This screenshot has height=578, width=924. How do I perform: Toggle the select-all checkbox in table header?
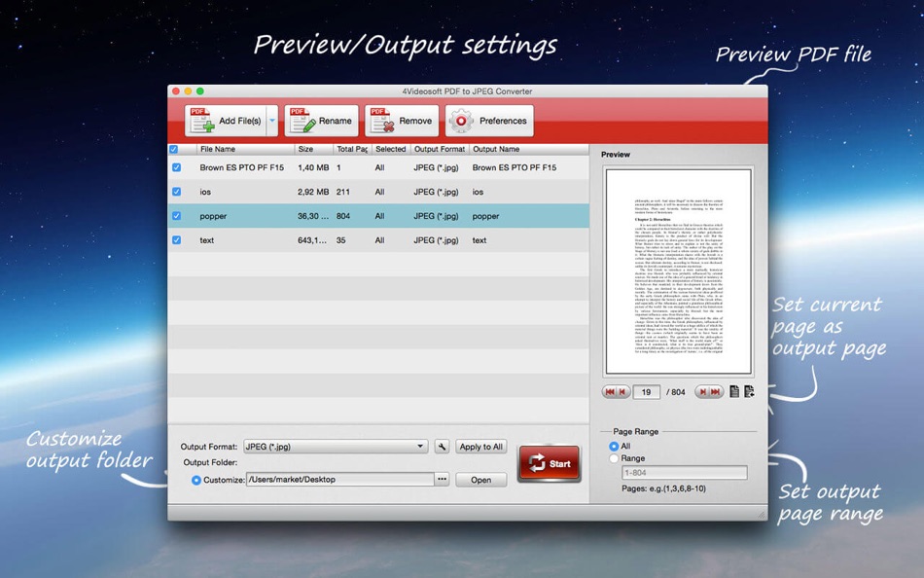[x=174, y=150]
